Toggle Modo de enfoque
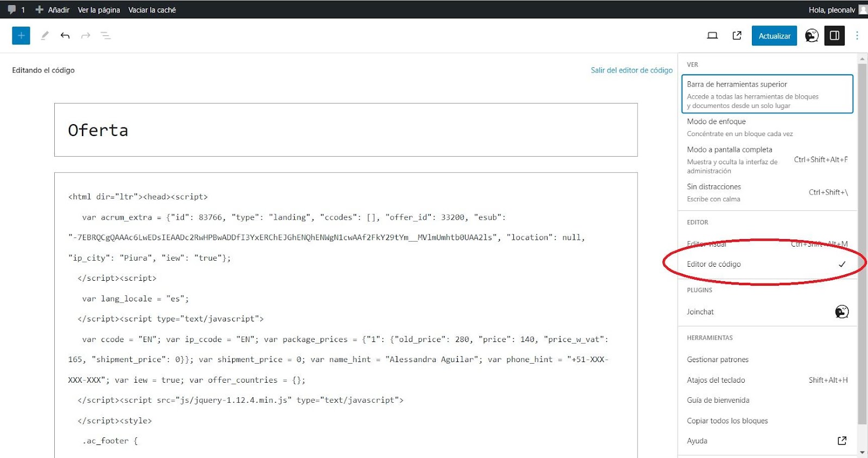This screenshot has width=868, height=458. tap(767, 127)
